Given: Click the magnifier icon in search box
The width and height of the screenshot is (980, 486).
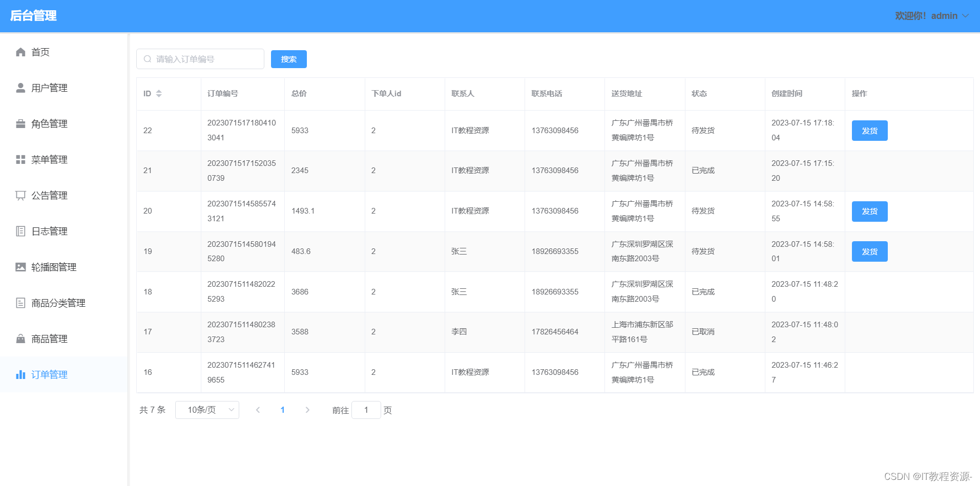Looking at the screenshot, I should click(148, 59).
